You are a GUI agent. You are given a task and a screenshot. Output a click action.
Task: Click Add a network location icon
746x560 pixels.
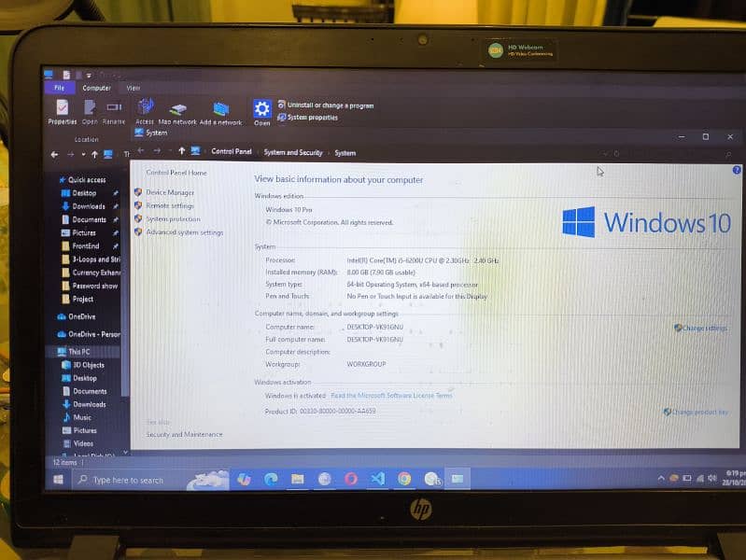[220, 111]
